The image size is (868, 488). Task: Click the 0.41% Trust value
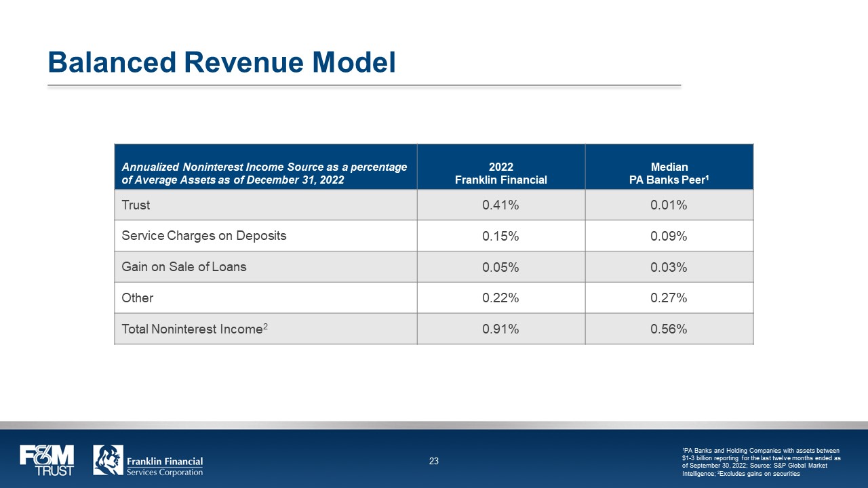click(x=501, y=205)
